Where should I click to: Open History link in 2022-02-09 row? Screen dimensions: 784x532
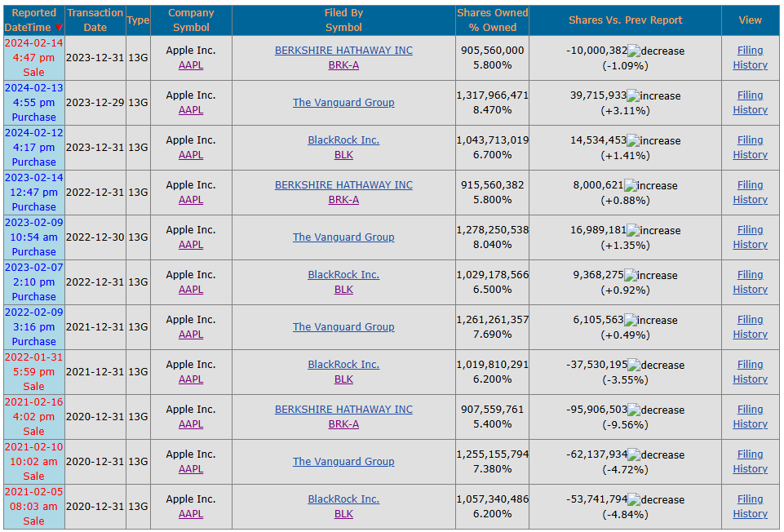(750, 334)
